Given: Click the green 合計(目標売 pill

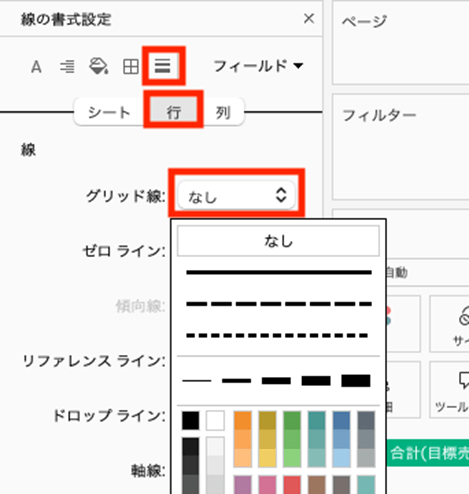Looking at the screenshot, I should [428, 453].
